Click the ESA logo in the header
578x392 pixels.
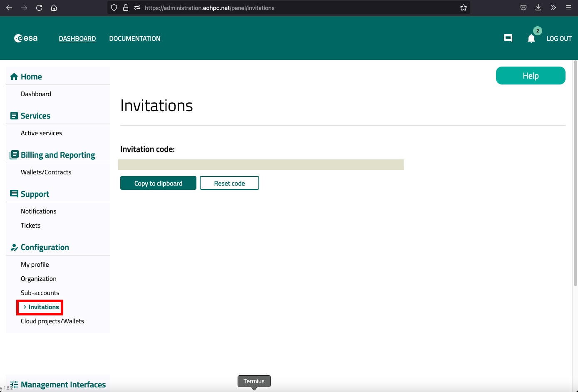tap(26, 38)
